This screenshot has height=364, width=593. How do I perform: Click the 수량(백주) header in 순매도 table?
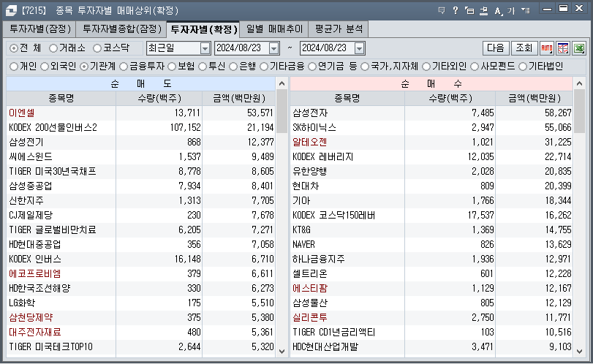pos(159,99)
